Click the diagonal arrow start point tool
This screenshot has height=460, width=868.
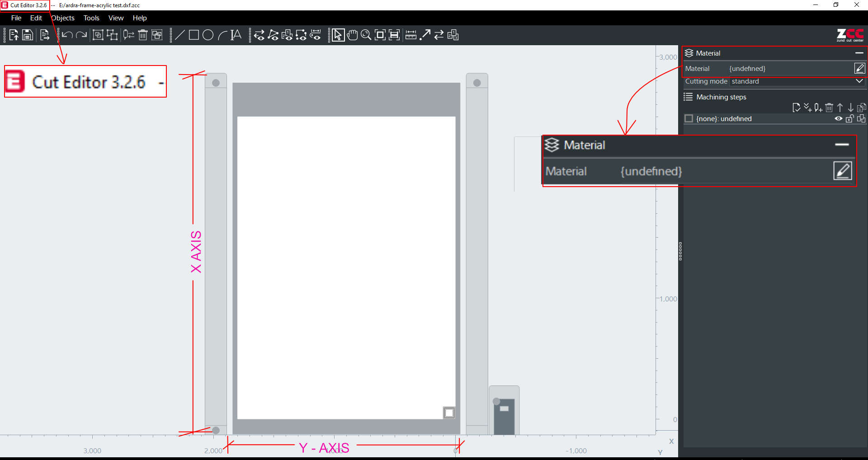tap(425, 35)
